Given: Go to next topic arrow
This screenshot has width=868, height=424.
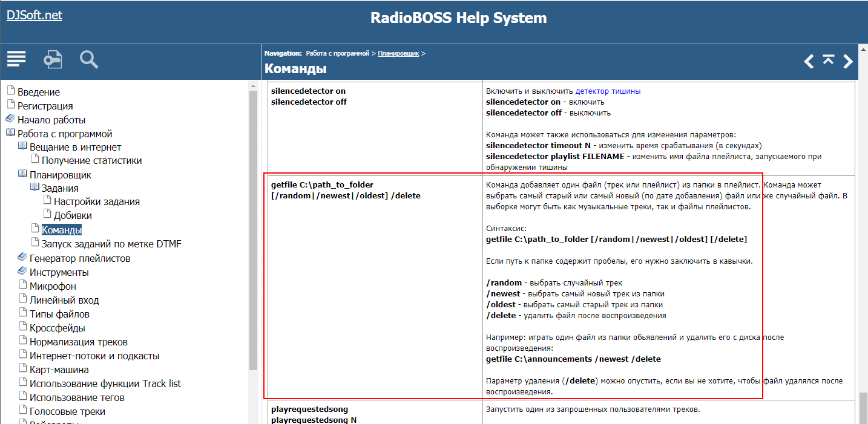Looking at the screenshot, I should [x=848, y=61].
